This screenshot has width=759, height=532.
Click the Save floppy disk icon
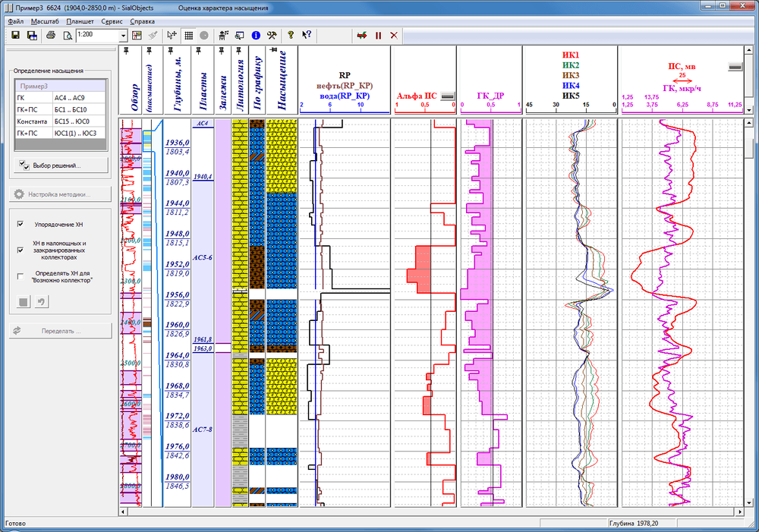[x=16, y=35]
